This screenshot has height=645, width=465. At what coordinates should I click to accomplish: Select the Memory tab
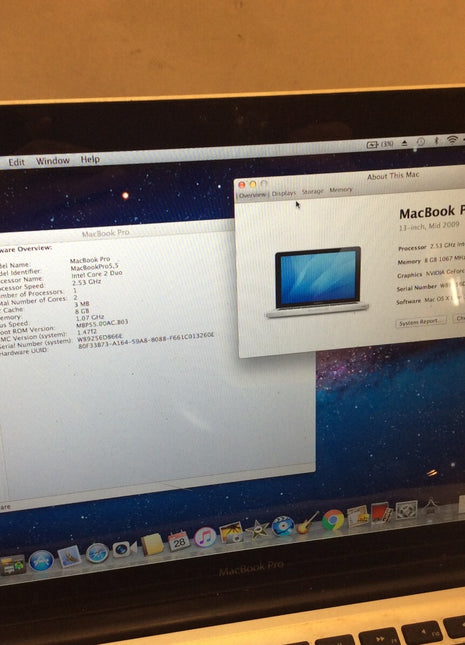coord(341,190)
